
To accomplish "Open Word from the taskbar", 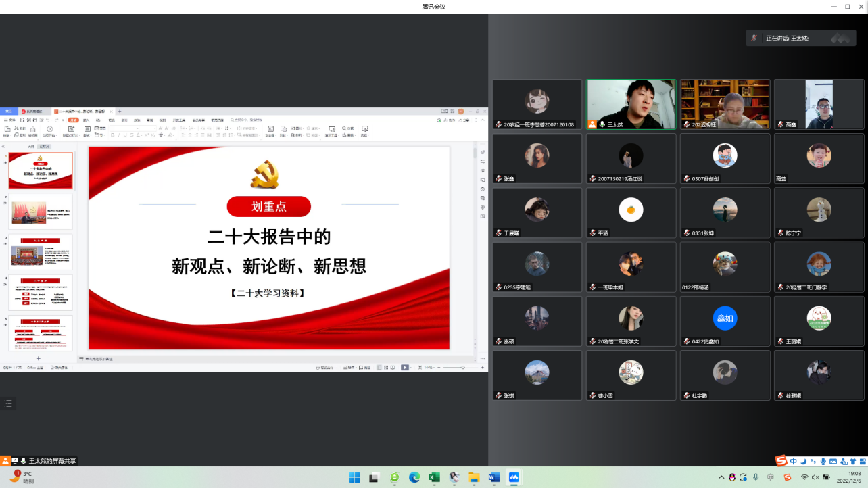I will point(493,477).
